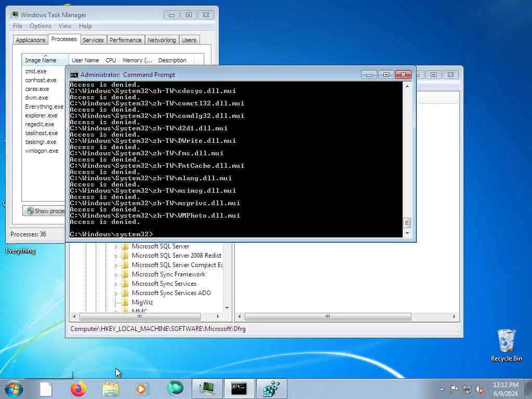Select taskmgr.exe in the process list
The width and height of the screenshot is (532, 399).
(41, 142)
